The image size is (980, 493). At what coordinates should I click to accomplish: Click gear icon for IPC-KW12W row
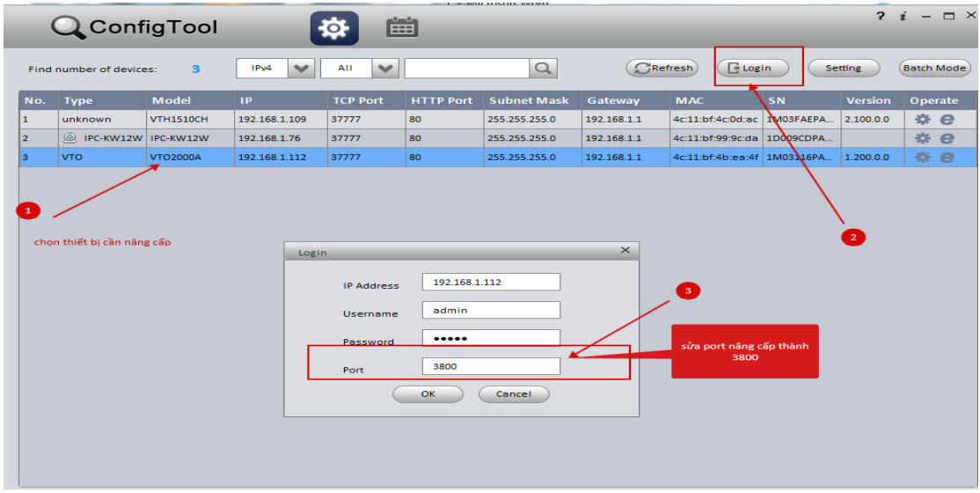point(923,138)
